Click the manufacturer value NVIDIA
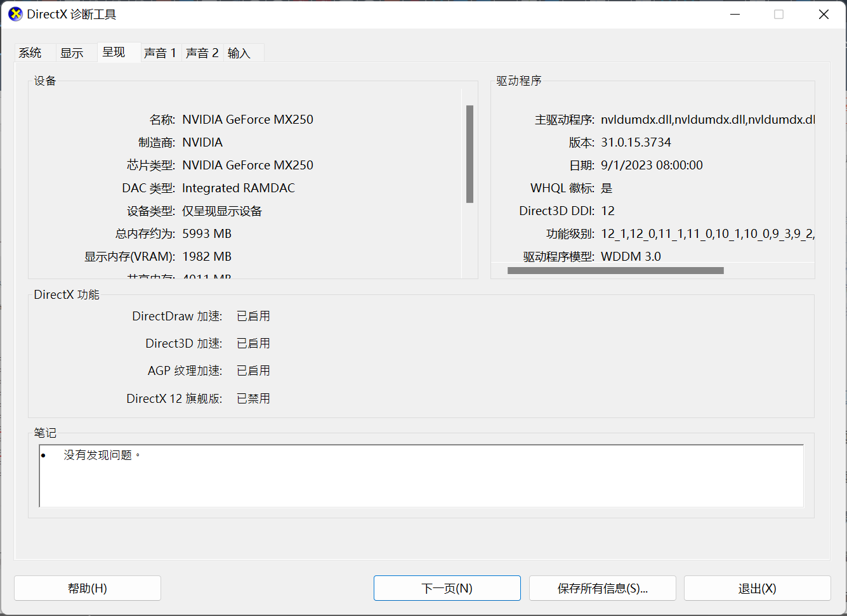 [x=202, y=142]
